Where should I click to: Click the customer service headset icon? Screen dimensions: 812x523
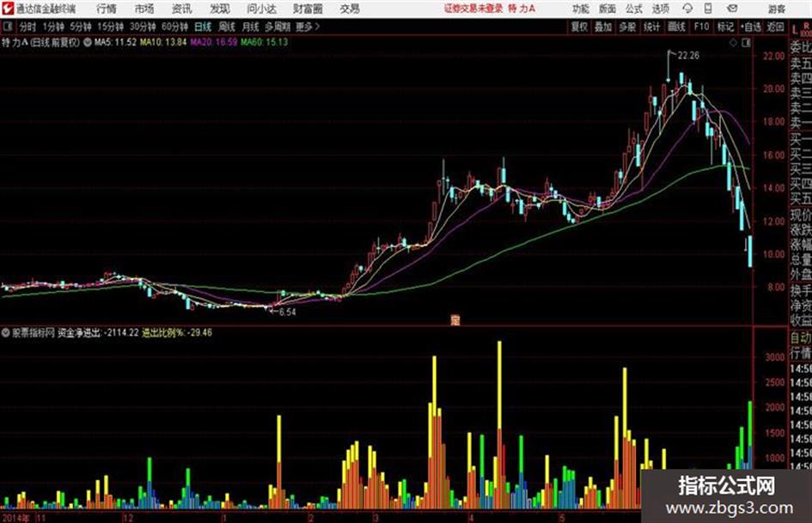687,9
